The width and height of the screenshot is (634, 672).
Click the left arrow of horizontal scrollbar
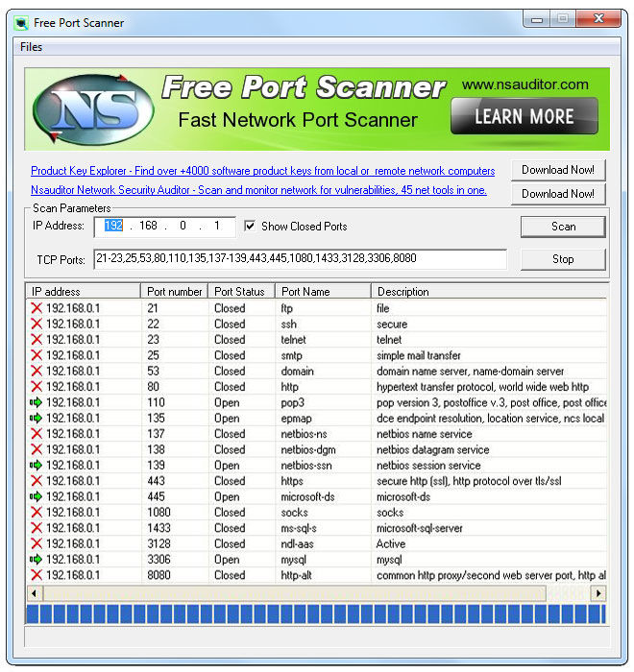click(x=35, y=593)
